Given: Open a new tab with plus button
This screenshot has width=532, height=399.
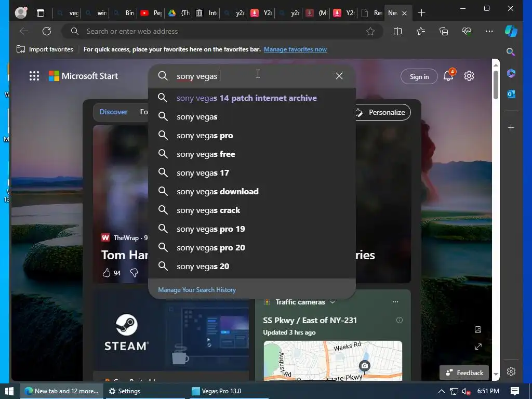Looking at the screenshot, I should (x=421, y=13).
